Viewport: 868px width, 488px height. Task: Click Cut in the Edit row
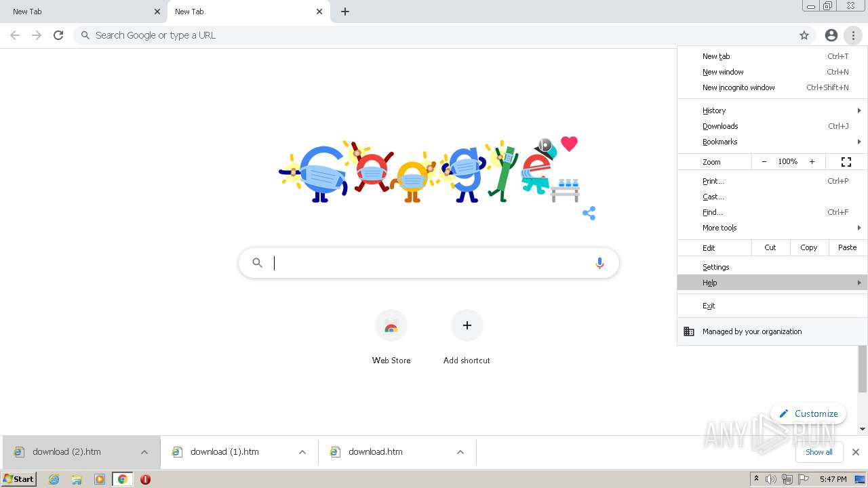coord(770,247)
